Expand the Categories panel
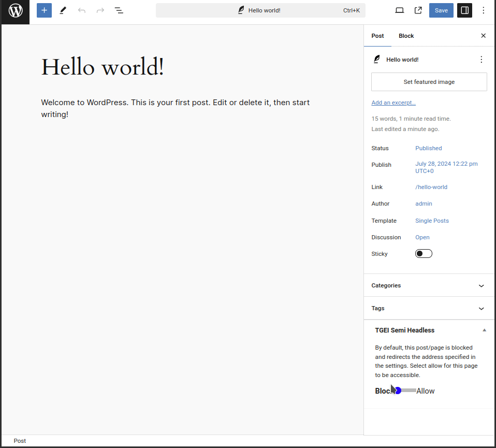496x448 pixels. tap(429, 286)
